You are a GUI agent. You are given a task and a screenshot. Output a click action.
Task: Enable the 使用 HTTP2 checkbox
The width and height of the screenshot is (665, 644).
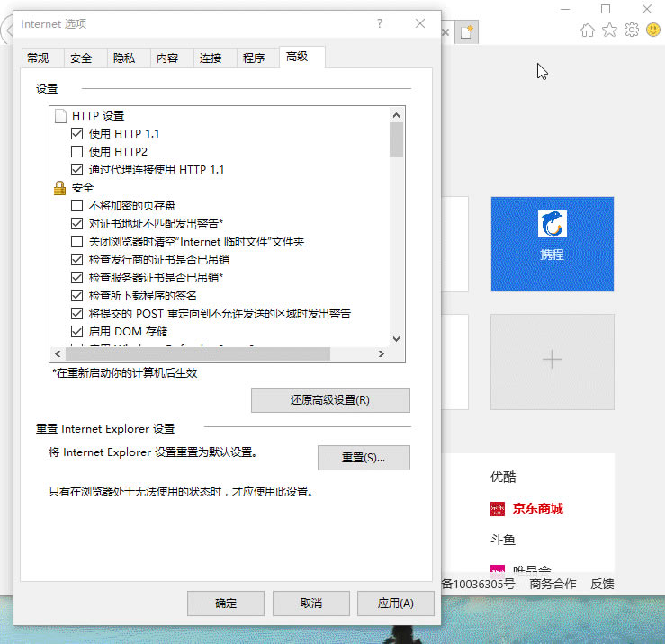(x=76, y=151)
